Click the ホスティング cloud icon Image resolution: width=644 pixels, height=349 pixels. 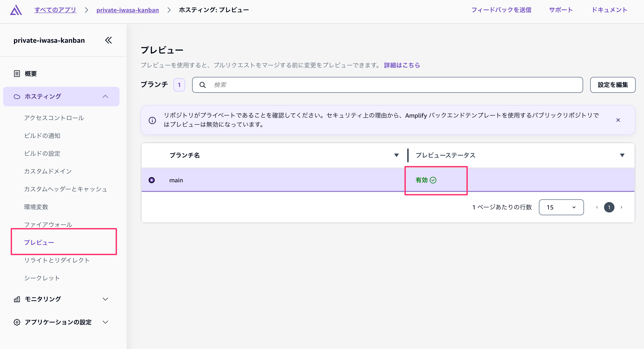[x=17, y=96]
